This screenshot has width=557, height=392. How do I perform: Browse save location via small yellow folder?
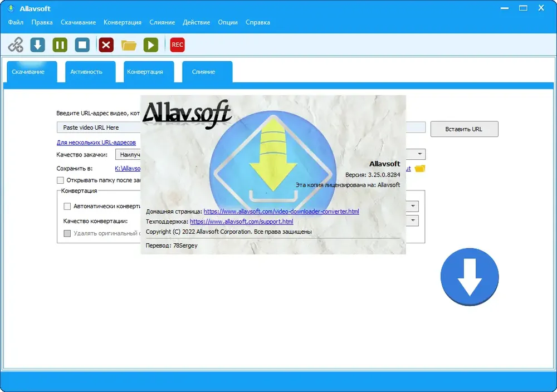(x=420, y=169)
